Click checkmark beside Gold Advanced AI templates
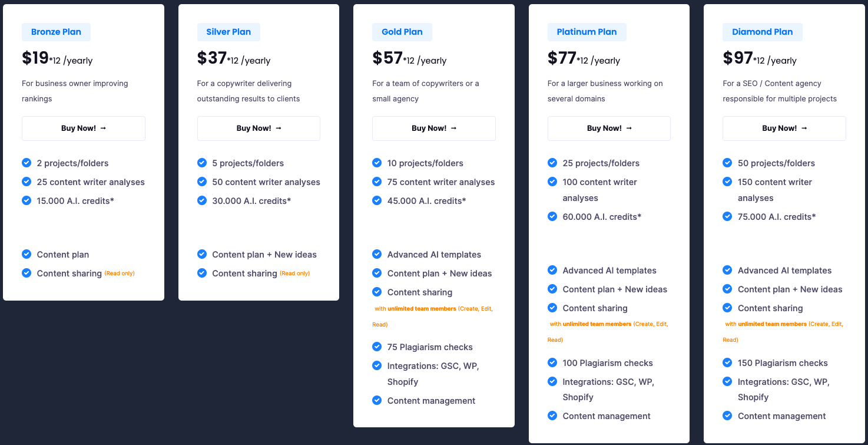Image resolution: width=868 pixels, height=445 pixels. (377, 254)
